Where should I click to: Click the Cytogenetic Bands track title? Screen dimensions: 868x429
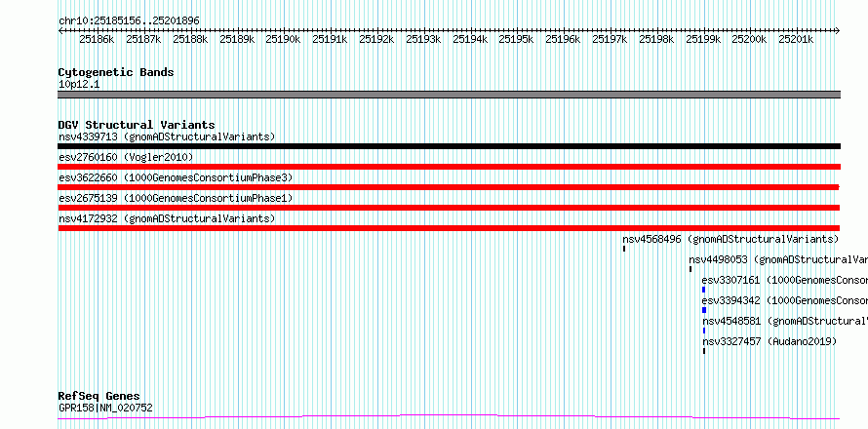(116, 72)
